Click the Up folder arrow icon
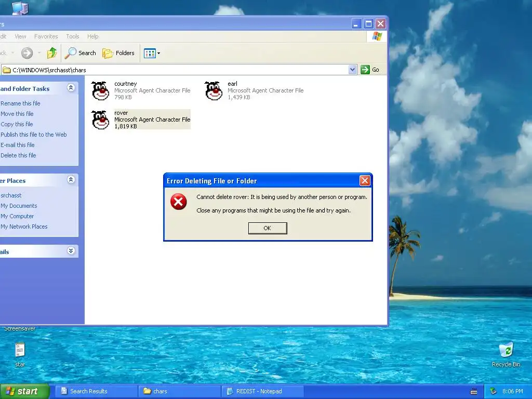 point(52,53)
